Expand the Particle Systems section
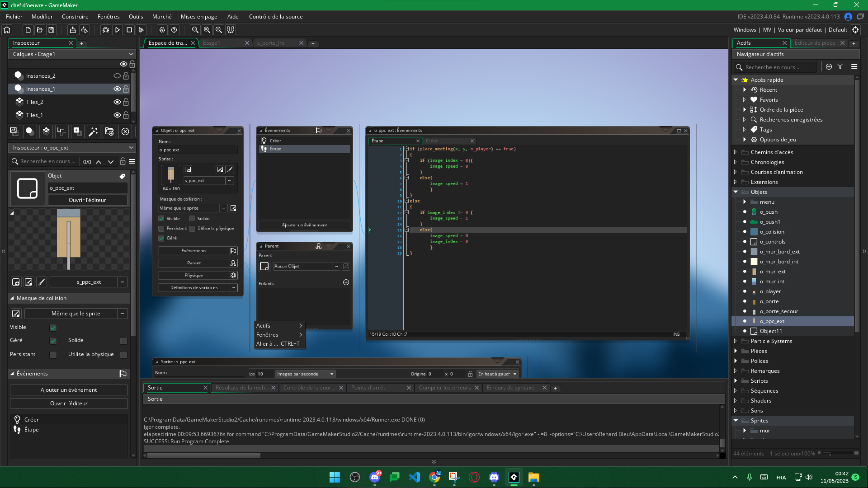The height and width of the screenshot is (488, 868). (x=736, y=341)
